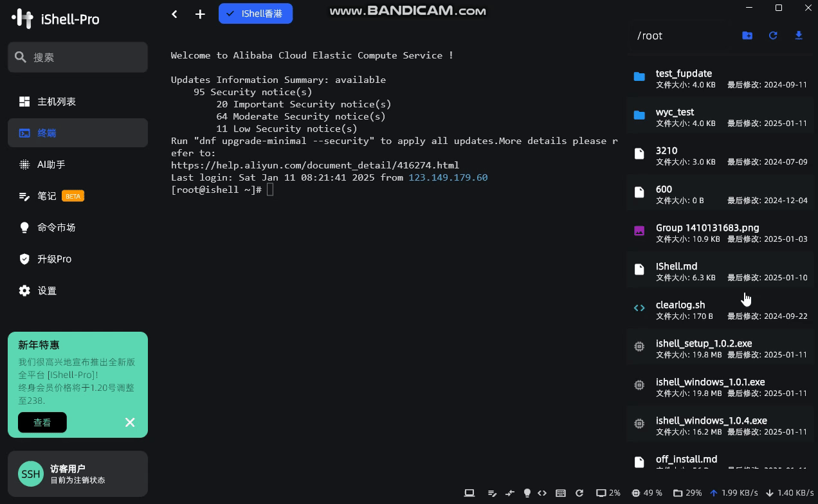Screen dimensions: 818x504
Task: Open the script/notes icon in the status bar
Action: (492, 493)
